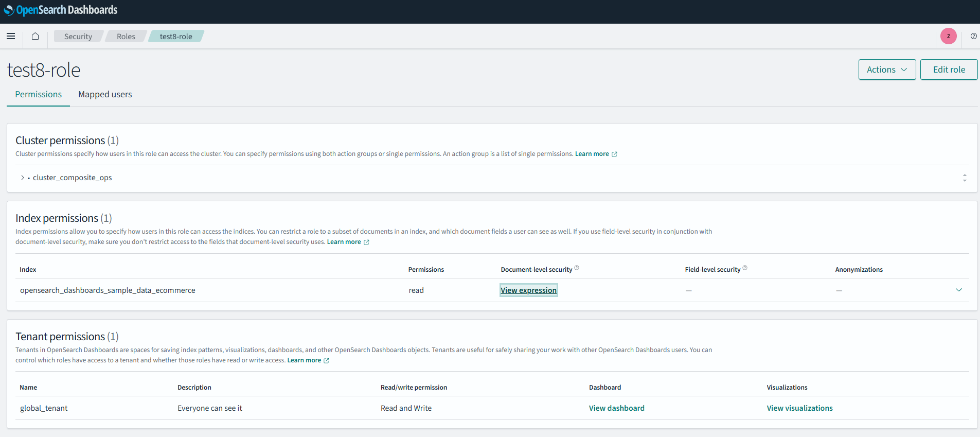
Task: Open View visualizations for global_tenant
Action: [799, 408]
